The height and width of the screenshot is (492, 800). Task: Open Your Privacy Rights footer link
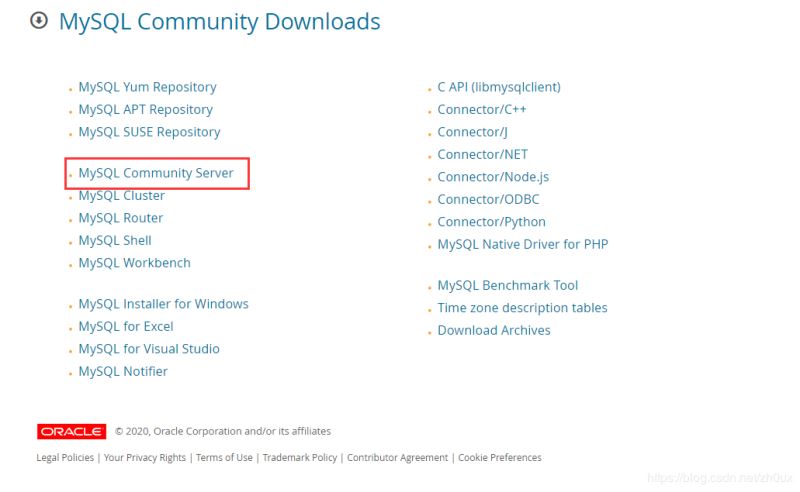(x=145, y=457)
